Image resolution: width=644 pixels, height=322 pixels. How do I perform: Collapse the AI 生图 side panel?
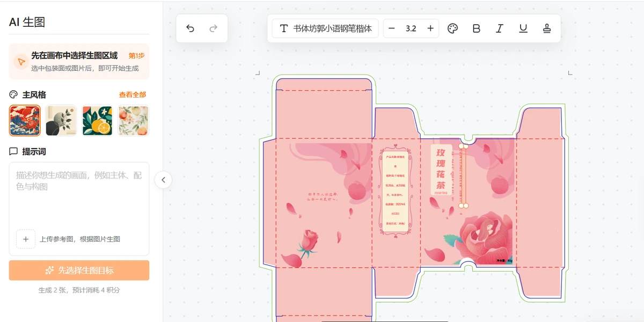tap(163, 180)
